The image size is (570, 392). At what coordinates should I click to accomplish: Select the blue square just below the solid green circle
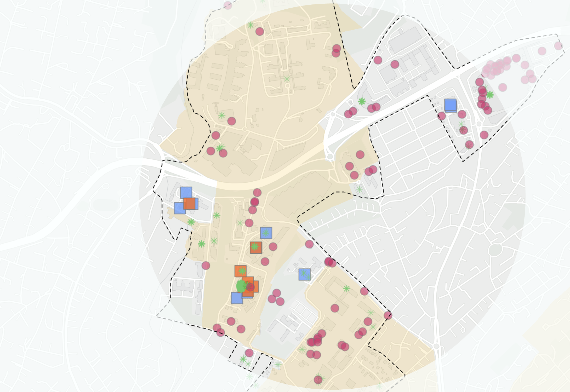pos(237,298)
